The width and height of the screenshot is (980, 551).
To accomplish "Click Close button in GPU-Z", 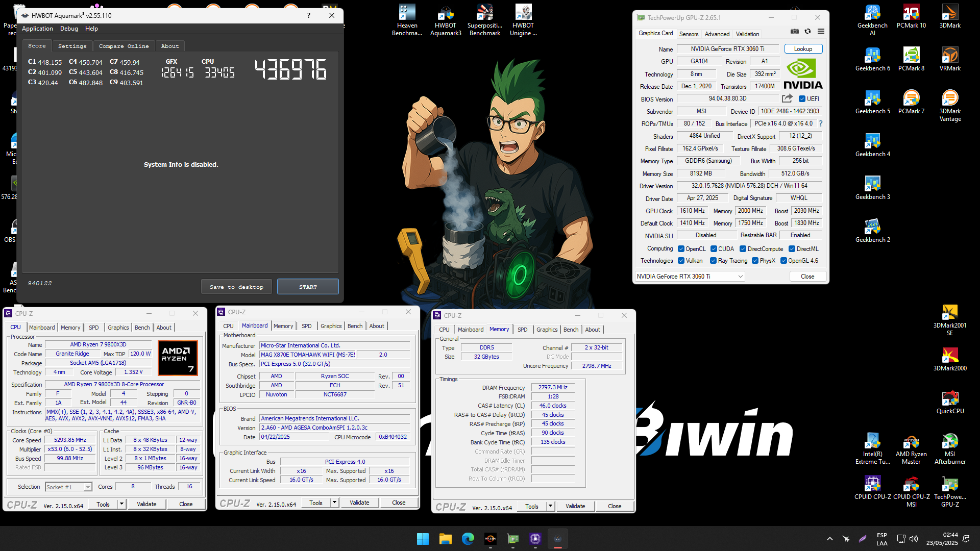I will [807, 277].
